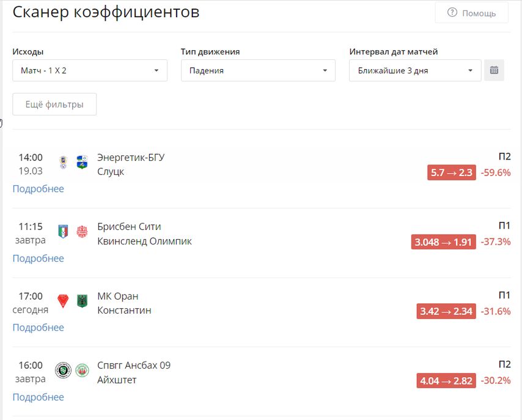Click the Спвгг Ансбах 09 logo
The width and height of the screenshot is (522, 420).
[63, 370]
